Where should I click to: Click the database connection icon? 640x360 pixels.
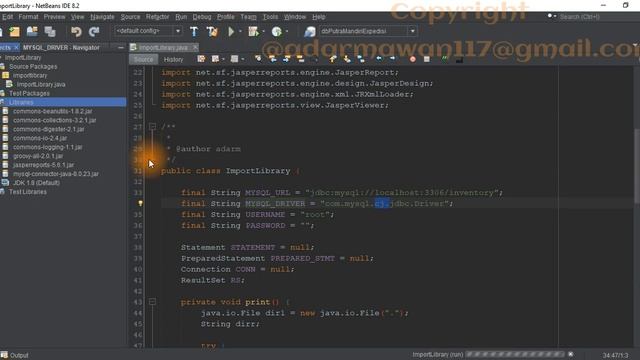coord(310,31)
